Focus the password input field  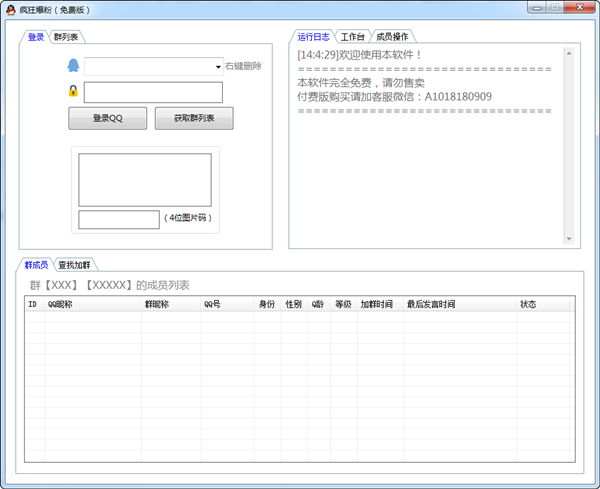[153, 92]
